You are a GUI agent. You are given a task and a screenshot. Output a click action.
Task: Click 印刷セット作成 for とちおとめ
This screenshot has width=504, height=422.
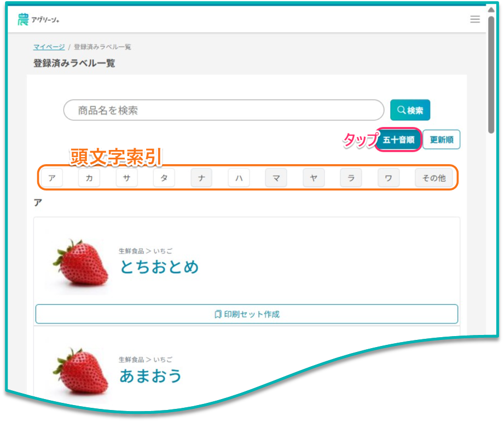(x=247, y=314)
